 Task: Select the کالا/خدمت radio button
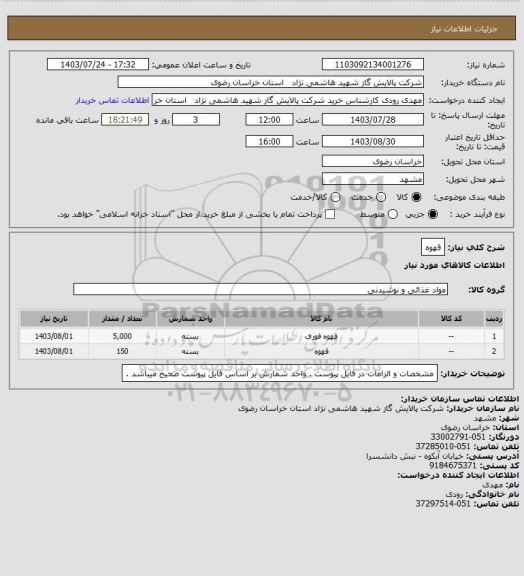pos(335,197)
